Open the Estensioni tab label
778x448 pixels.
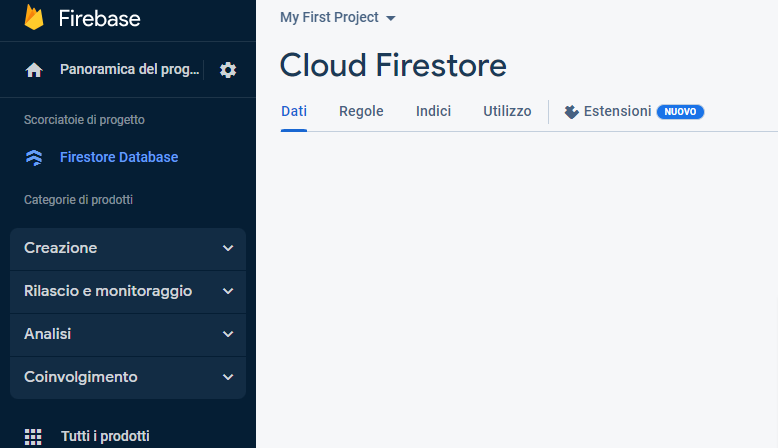pyautogui.click(x=617, y=111)
